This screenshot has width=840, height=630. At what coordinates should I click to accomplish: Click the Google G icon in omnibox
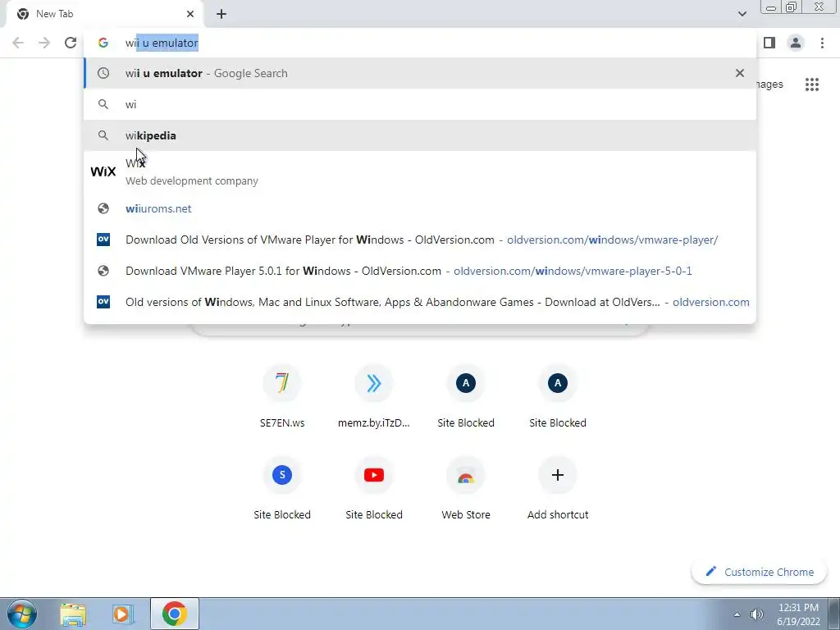[x=103, y=43]
